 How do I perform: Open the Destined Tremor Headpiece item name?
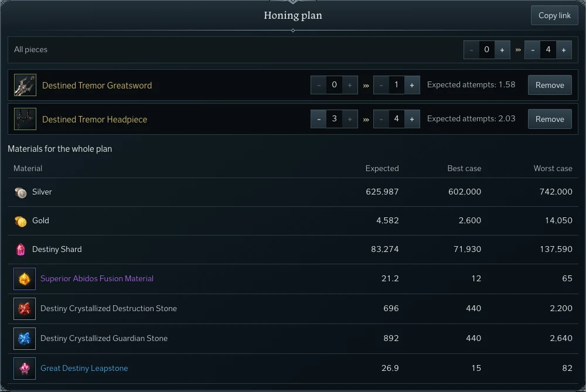click(94, 119)
